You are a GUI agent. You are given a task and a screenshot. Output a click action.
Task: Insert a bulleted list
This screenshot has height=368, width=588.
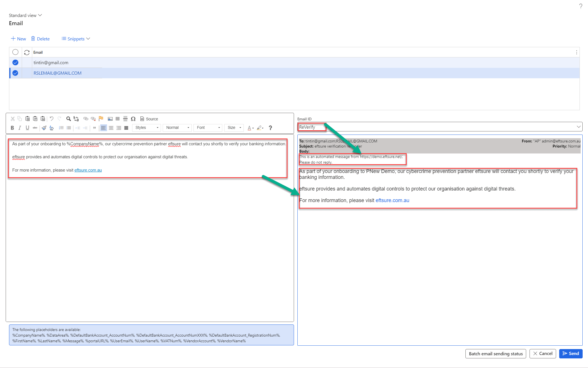coord(68,128)
